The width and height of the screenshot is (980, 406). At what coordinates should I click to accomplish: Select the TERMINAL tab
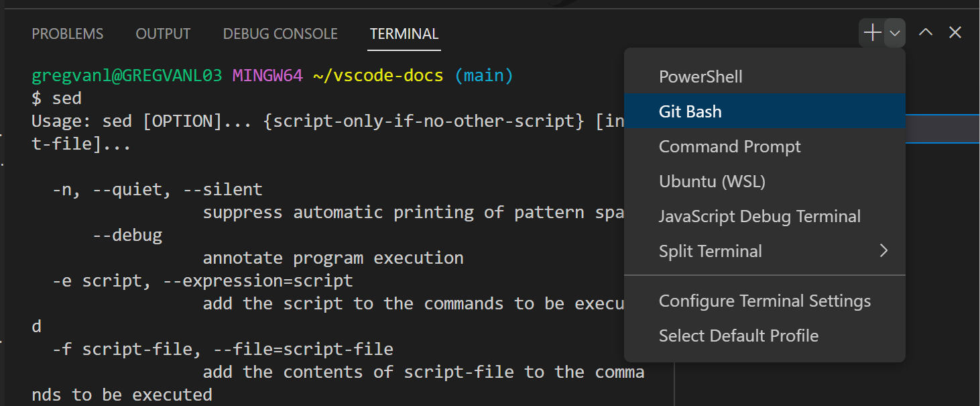click(x=404, y=33)
